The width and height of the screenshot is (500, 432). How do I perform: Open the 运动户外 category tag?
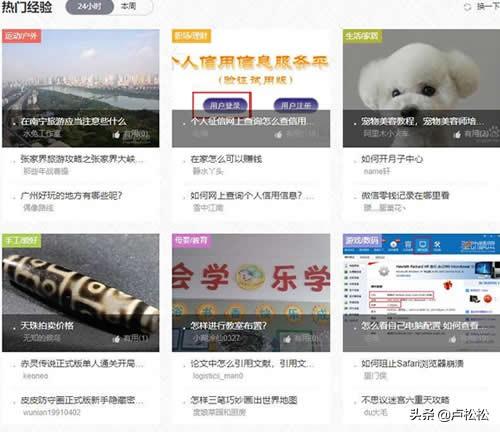tap(21, 36)
